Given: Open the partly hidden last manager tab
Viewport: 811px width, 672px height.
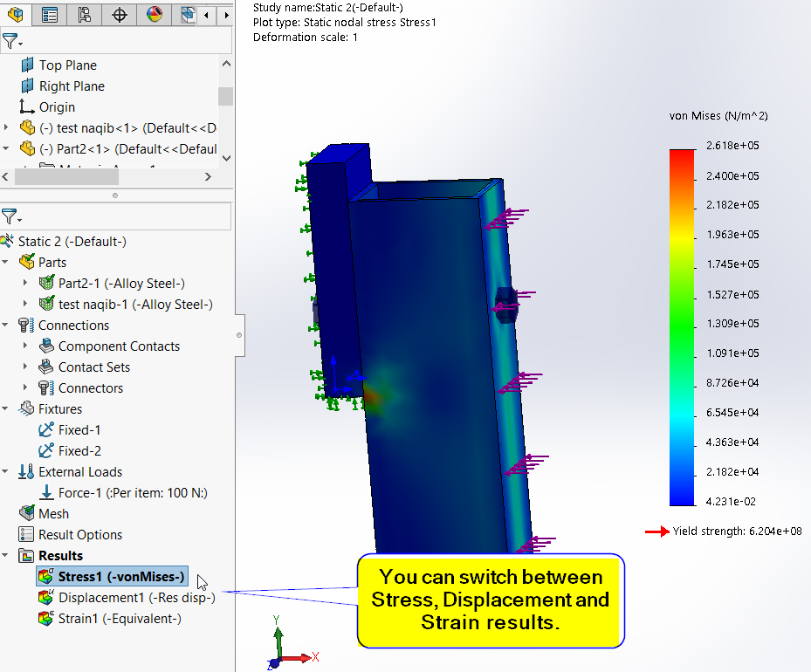Looking at the screenshot, I should click(187, 14).
